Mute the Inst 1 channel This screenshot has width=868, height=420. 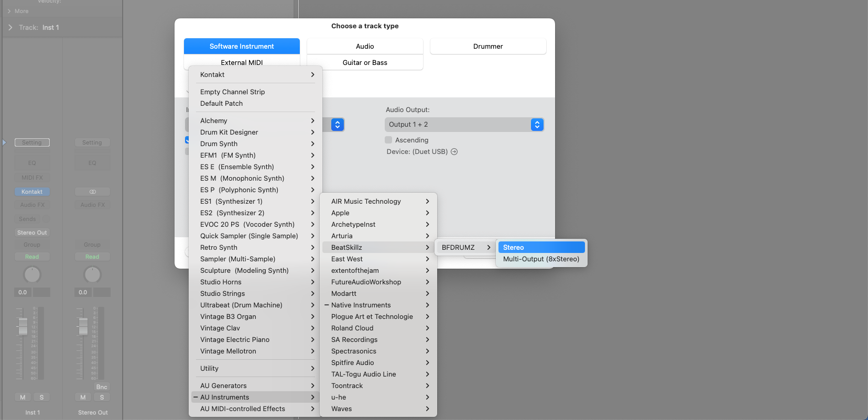coord(23,397)
